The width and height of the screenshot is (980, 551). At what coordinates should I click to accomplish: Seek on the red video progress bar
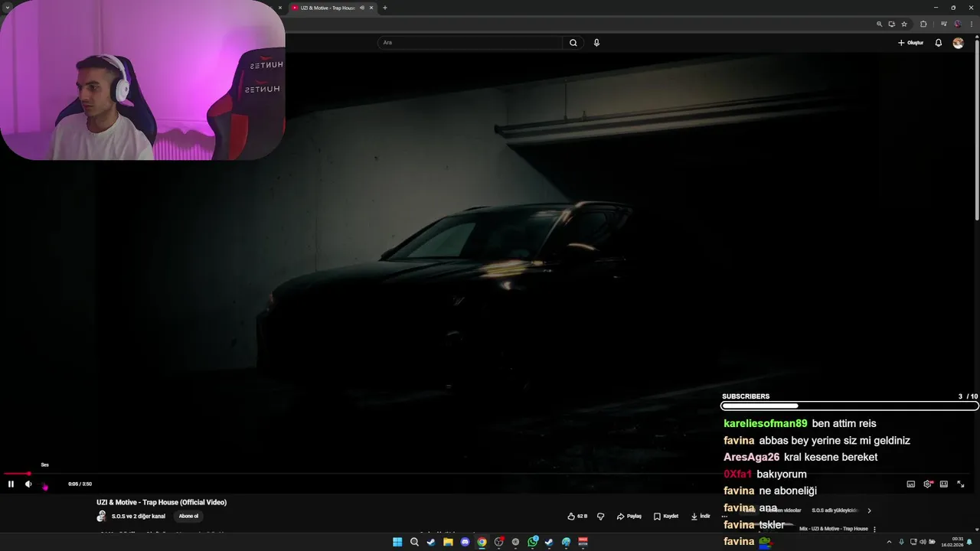point(490,474)
